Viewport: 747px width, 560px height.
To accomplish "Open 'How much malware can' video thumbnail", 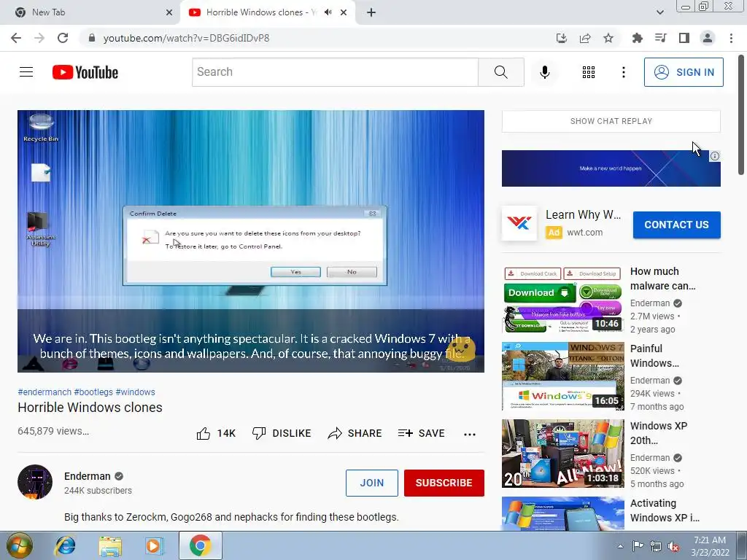I will pyautogui.click(x=562, y=300).
